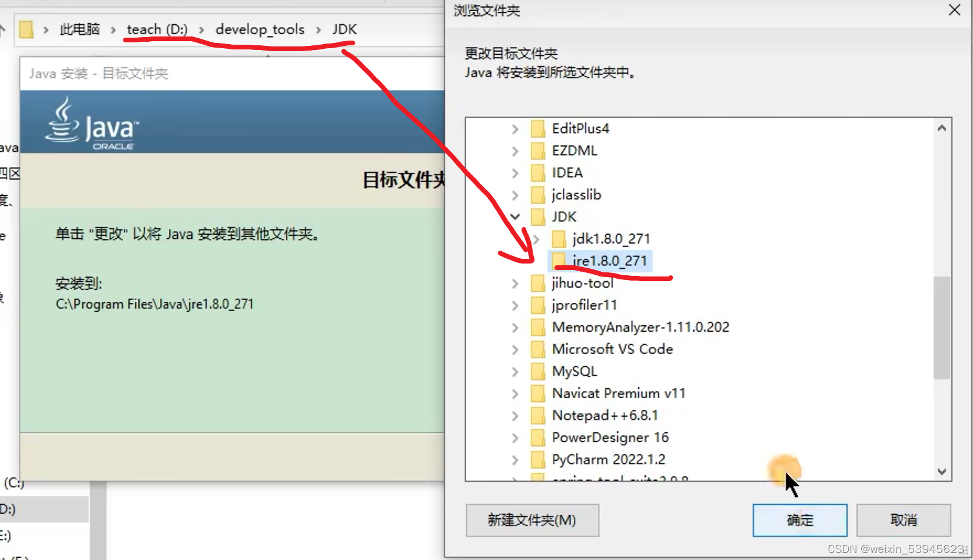Screen dimensions: 973x560
Task: Confirm folder selection with 确定 button
Action: (799, 520)
